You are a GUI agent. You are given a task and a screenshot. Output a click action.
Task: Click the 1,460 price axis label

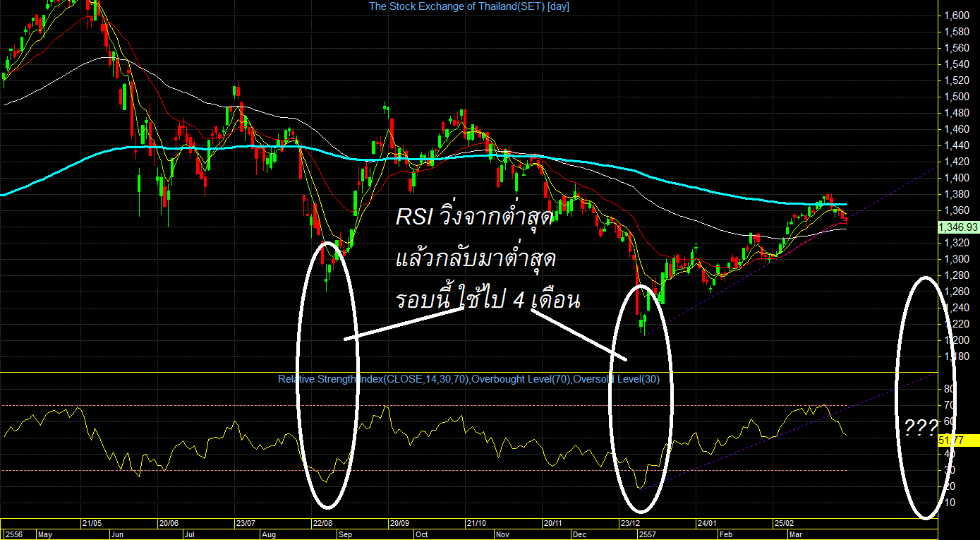pos(955,129)
